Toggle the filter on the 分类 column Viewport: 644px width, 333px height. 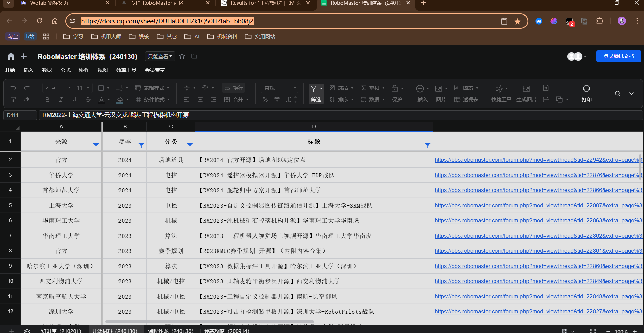tap(190, 145)
